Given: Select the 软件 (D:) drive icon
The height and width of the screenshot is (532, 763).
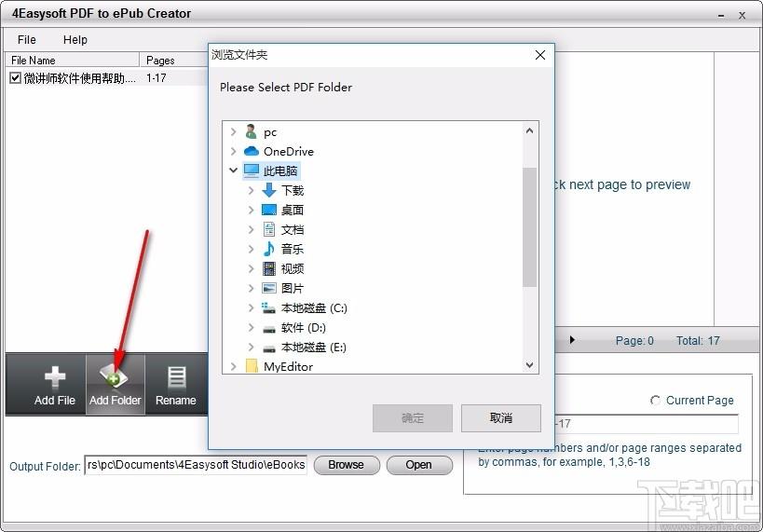Looking at the screenshot, I should [269, 330].
